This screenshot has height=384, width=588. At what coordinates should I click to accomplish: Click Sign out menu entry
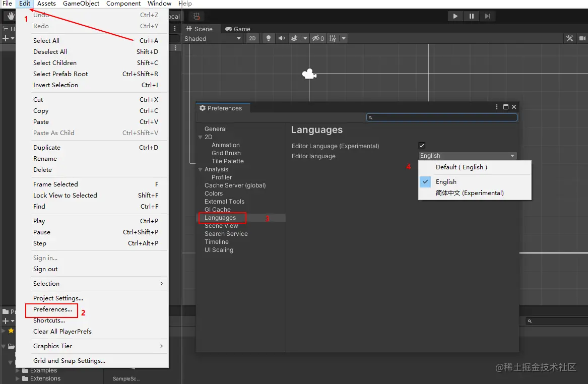(x=45, y=269)
